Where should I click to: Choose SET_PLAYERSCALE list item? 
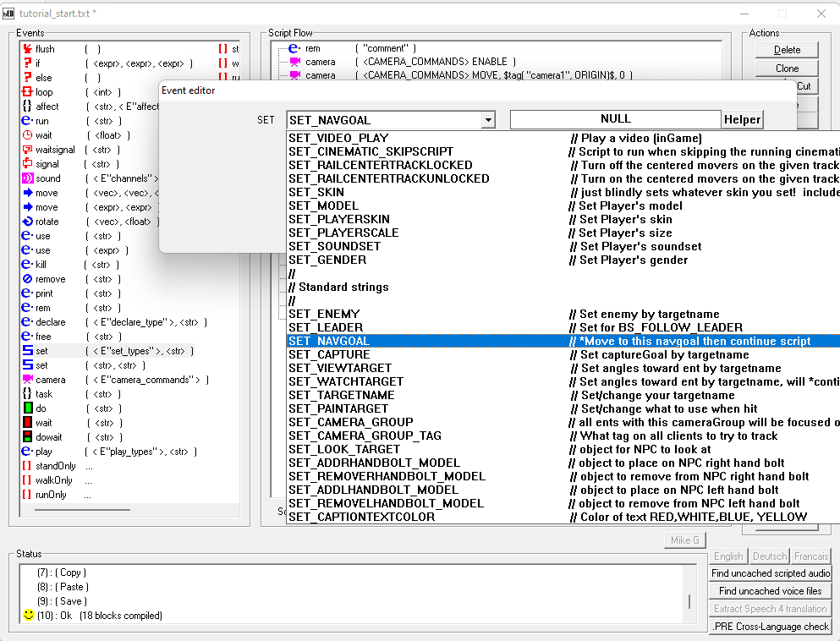(x=563, y=233)
